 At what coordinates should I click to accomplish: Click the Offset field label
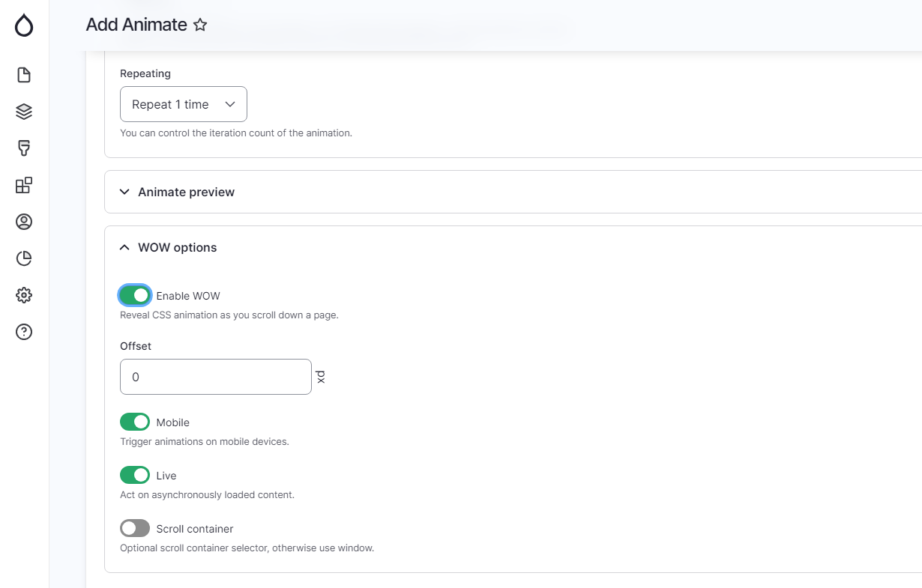[x=136, y=346]
